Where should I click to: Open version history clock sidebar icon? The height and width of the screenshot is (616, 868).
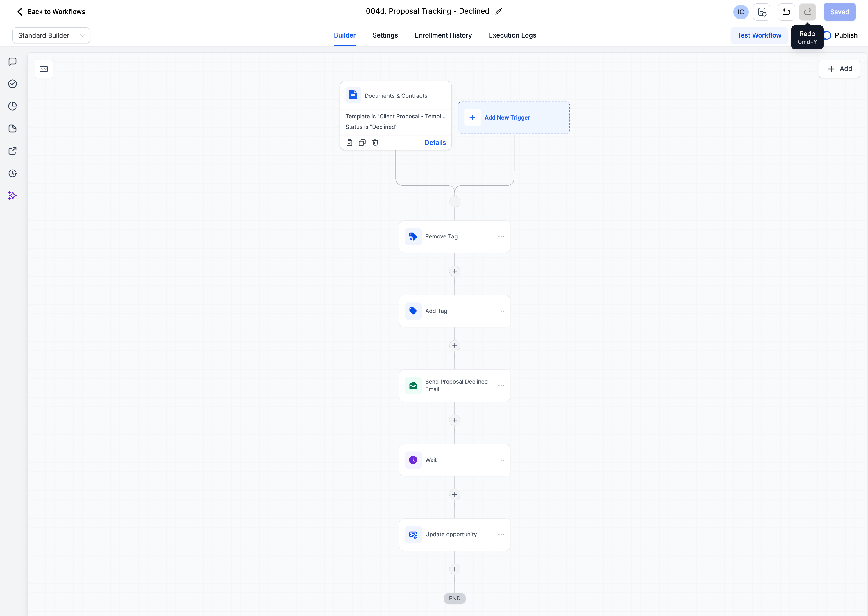point(12,173)
